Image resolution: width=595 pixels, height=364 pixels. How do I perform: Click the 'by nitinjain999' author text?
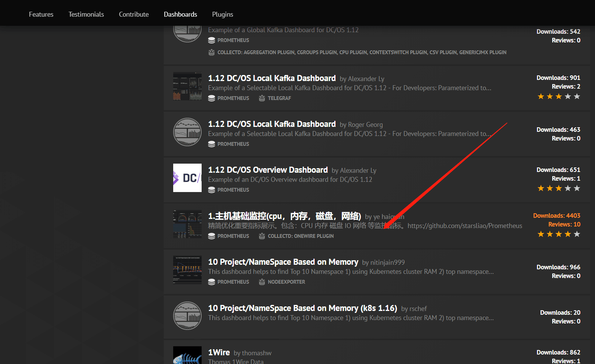pyautogui.click(x=383, y=262)
